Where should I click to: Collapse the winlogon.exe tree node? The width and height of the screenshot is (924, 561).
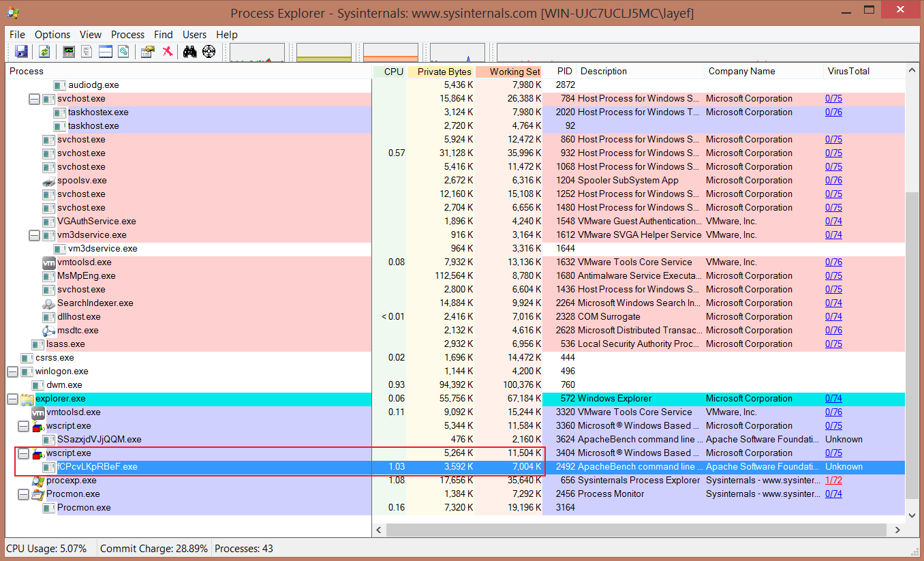pos(12,372)
